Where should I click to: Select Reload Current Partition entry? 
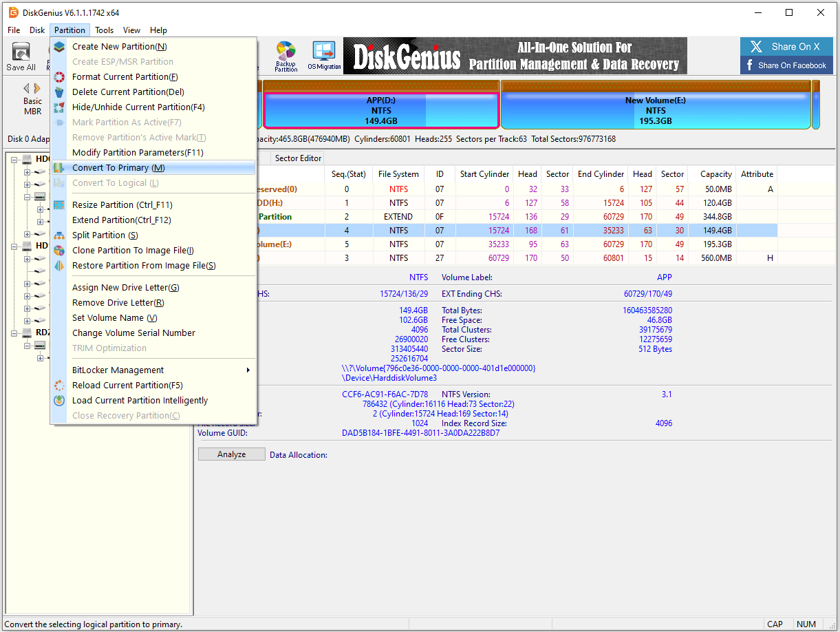click(153, 386)
